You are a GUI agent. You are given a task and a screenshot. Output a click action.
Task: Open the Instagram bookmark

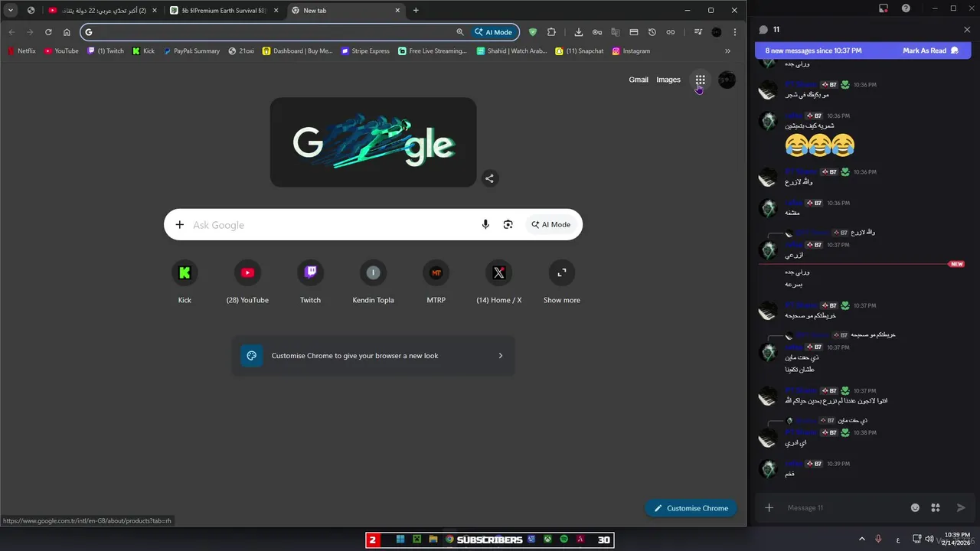click(x=631, y=51)
